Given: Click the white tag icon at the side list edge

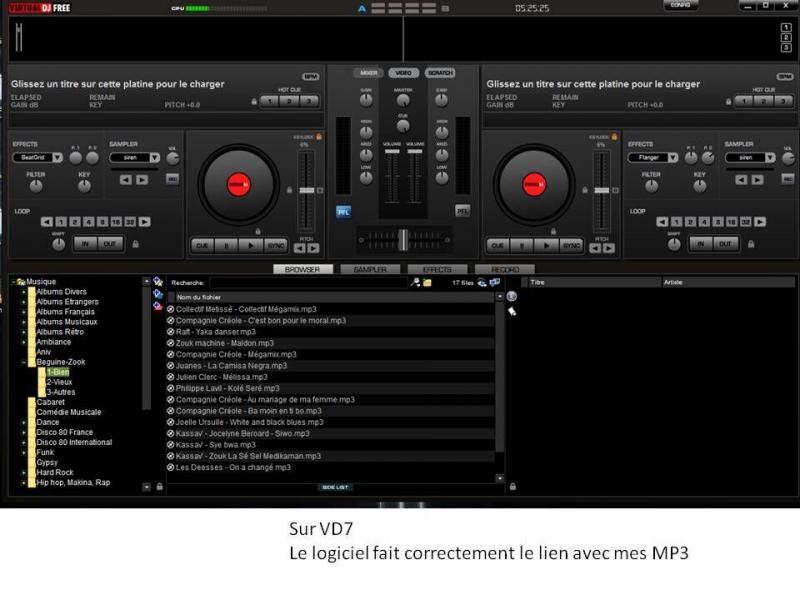Looking at the screenshot, I should pyautogui.click(x=512, y=311).
